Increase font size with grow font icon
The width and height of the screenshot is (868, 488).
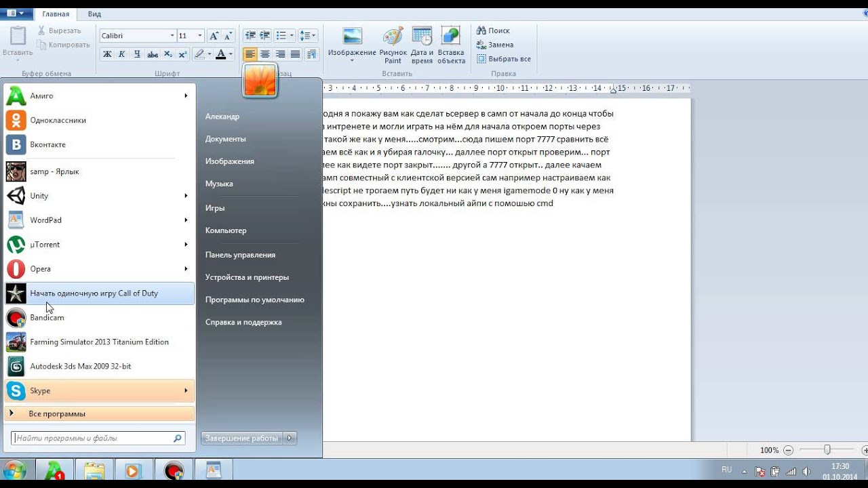click(x=214, y=35)
